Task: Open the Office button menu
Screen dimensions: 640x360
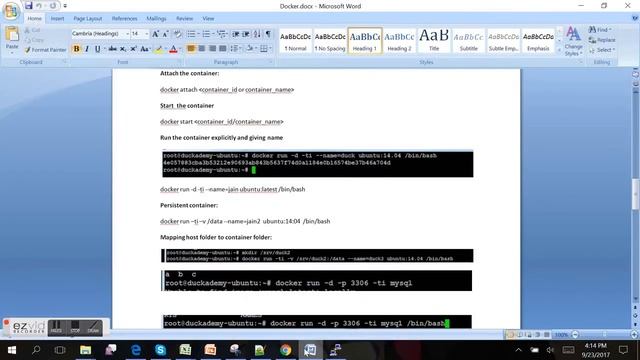Action: point(11,11)
